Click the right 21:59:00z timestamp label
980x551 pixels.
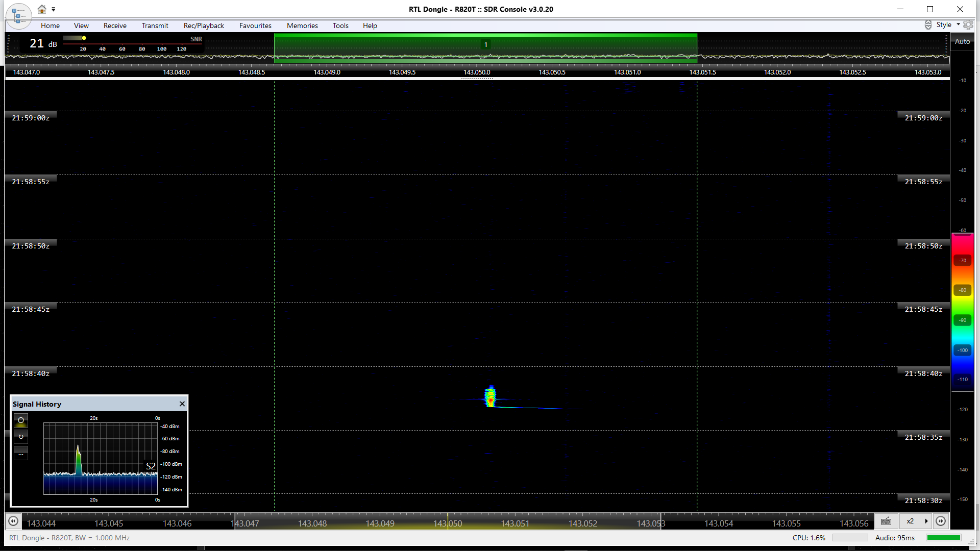pos(923,118)
